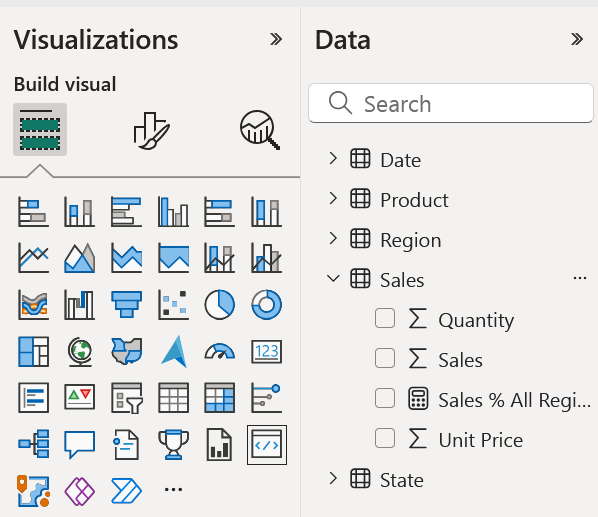Select the Slicer visual
Image resolution: width=598 pixels, height=517 pixels.
click(127, 398)
